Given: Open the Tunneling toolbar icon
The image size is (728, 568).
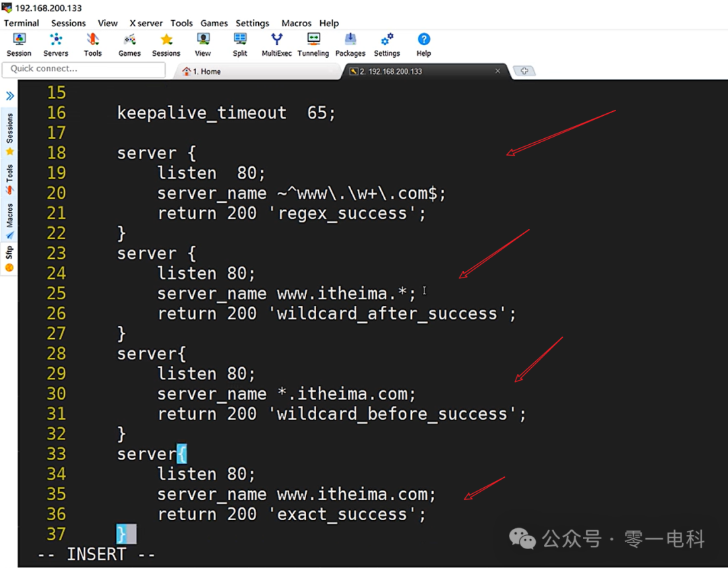Looking at the screenshot, I should tap(313, 44).
